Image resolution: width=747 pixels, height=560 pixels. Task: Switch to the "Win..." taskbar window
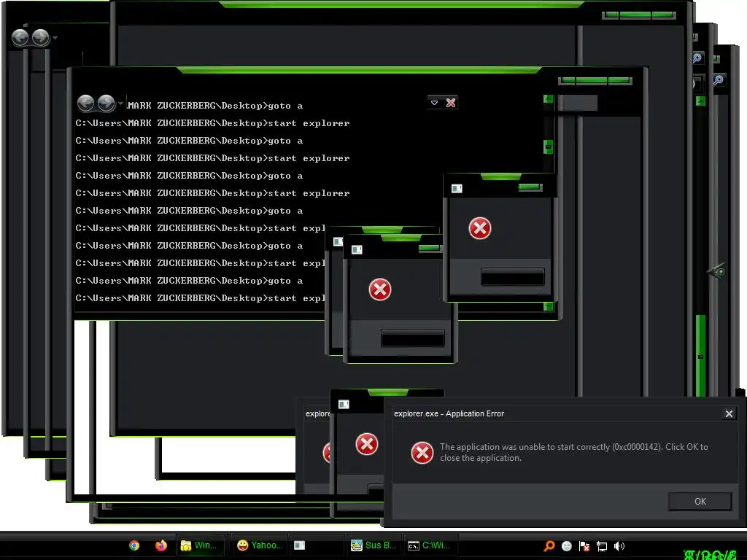tap(199, 545)
